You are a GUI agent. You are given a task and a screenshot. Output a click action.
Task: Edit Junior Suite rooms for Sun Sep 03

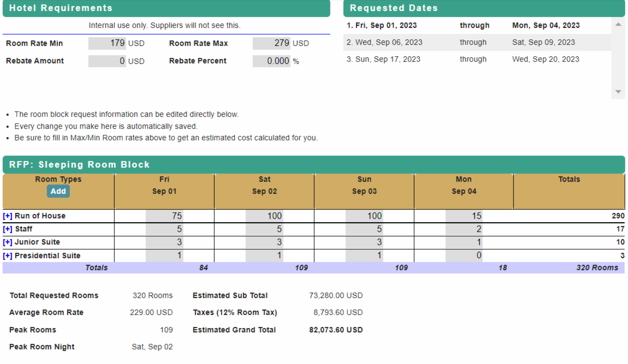click(364, 242)
